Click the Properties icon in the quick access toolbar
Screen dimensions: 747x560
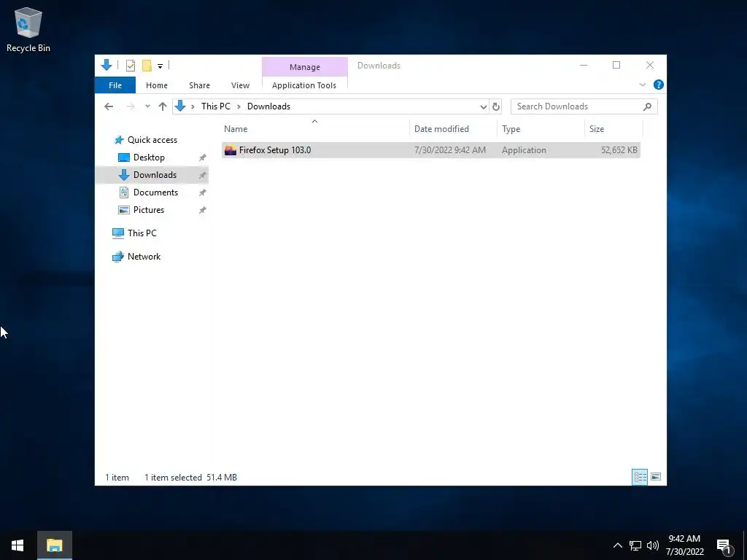(130, 66)
